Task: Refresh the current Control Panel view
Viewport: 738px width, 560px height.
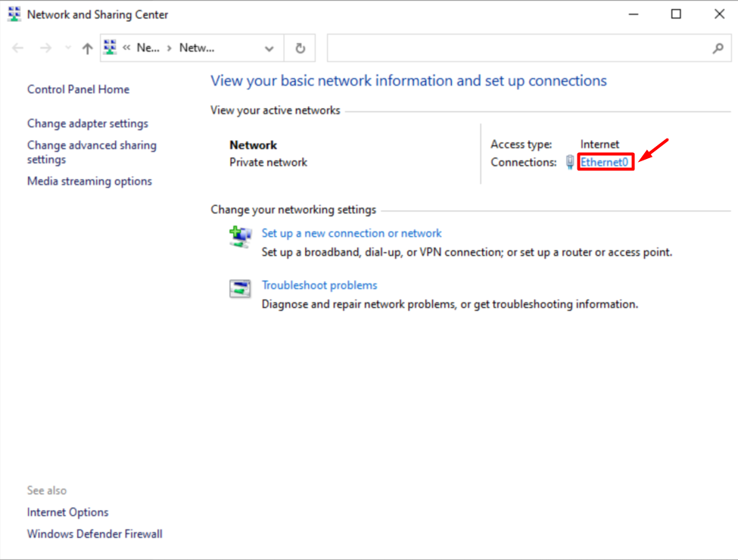Action: pyautogui.click(x=300, y=48)
